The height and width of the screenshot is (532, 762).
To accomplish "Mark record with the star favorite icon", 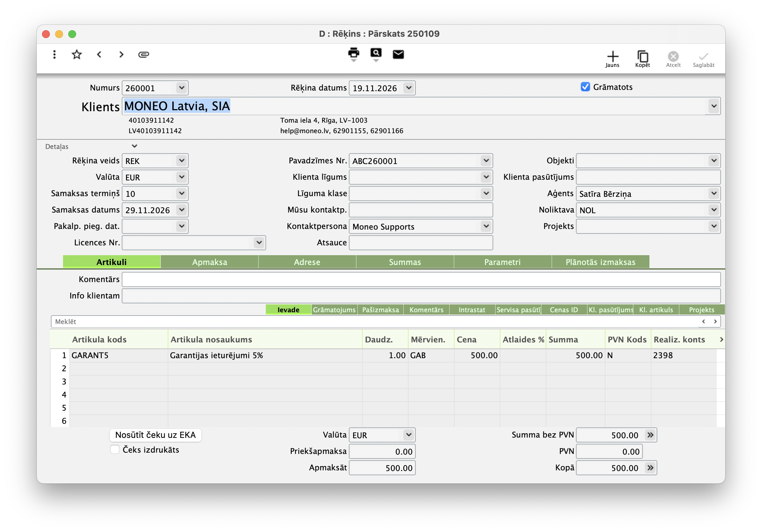I will click(77, 54).
